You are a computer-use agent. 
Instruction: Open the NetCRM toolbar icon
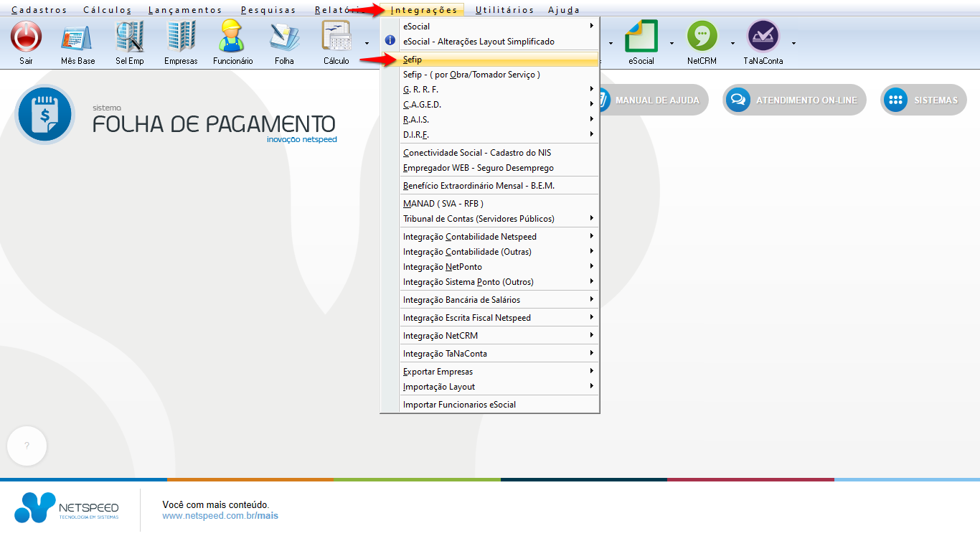(x=702, y=37)
